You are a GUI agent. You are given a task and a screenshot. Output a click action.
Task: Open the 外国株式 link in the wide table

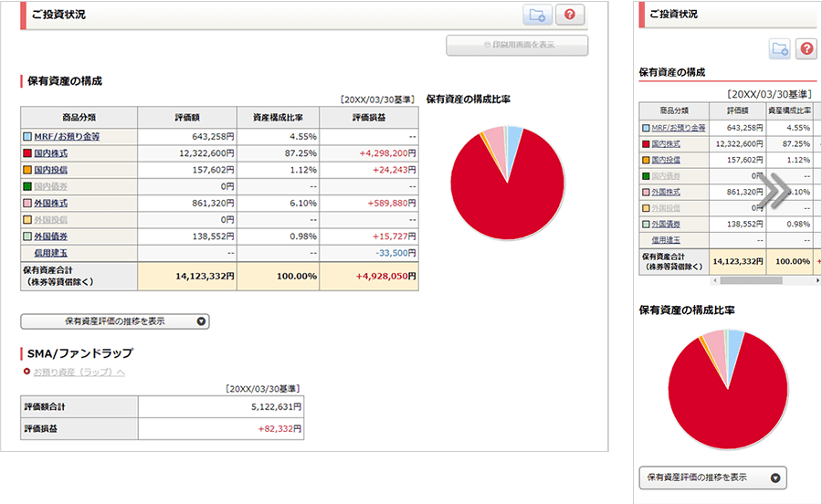coord(51,204)
